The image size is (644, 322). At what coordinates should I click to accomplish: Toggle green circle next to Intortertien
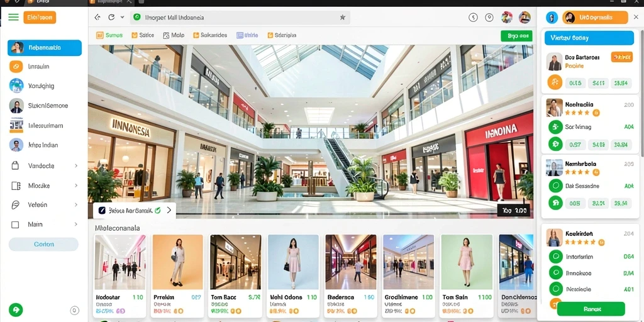click(555, 257)
